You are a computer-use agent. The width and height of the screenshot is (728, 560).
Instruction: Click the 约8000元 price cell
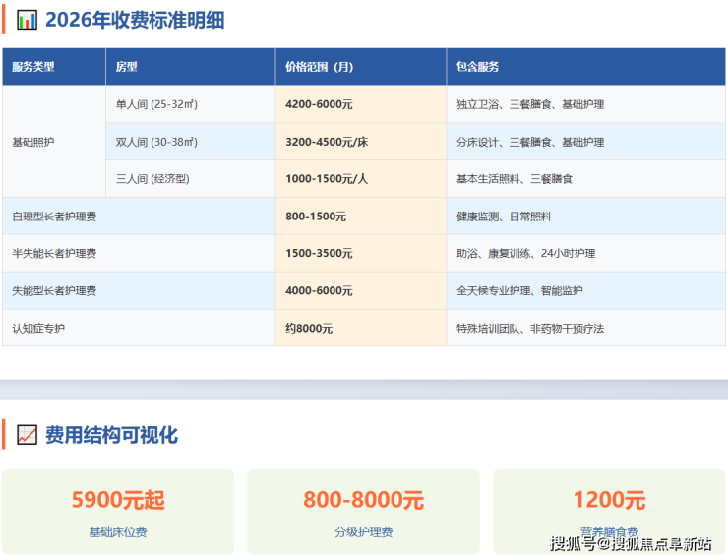(x=309, y=328)
